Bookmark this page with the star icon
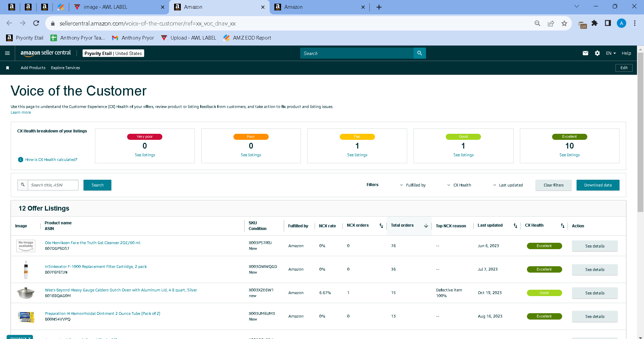644x339 pixels. 564,23
